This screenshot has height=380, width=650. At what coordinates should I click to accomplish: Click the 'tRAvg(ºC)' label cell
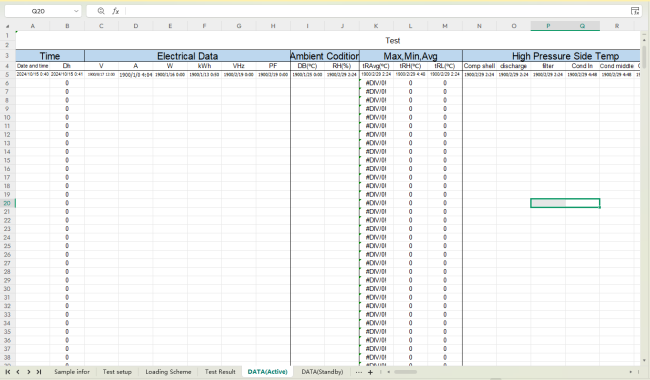click(376, 66)
